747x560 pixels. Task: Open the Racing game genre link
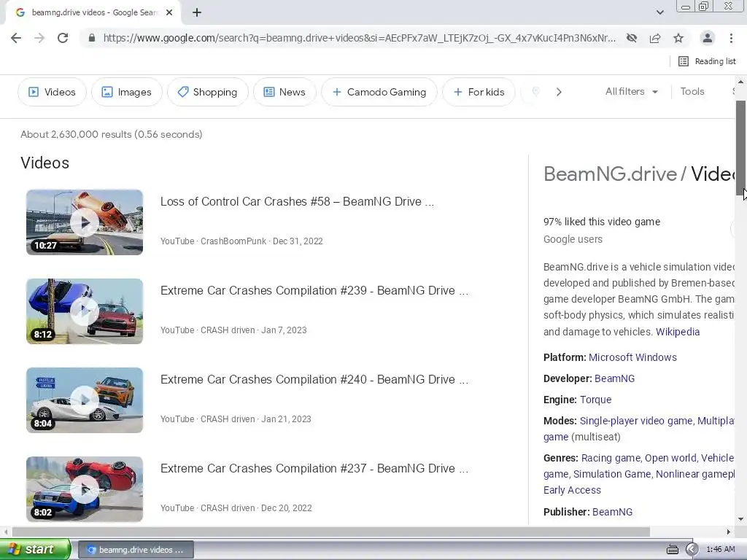click(611, 458)
